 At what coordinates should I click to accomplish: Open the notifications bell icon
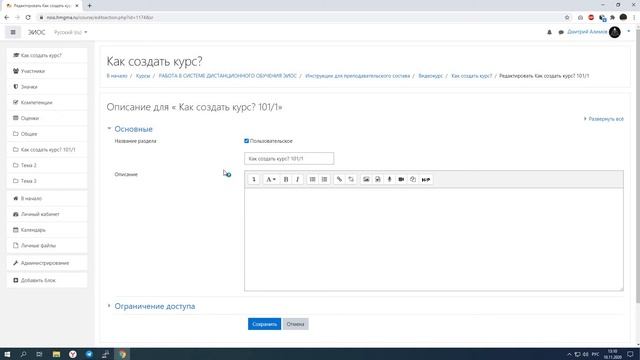point(549,32)
